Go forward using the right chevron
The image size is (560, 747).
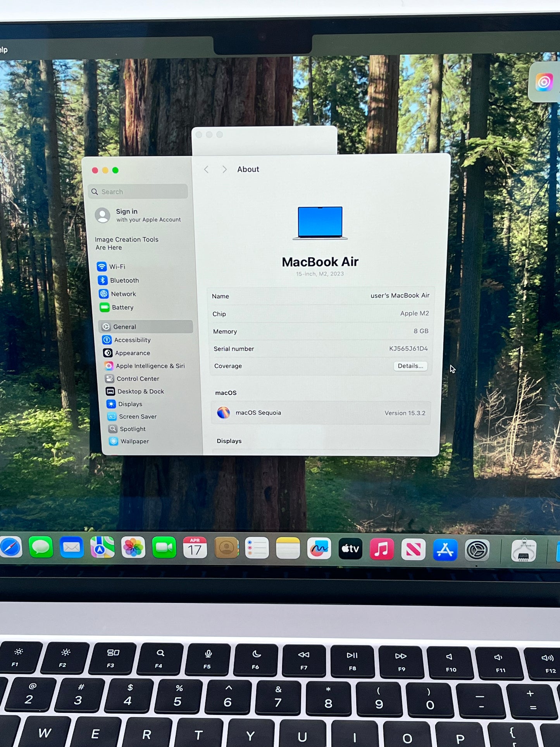pyautogui.click(x=224, y=170)
